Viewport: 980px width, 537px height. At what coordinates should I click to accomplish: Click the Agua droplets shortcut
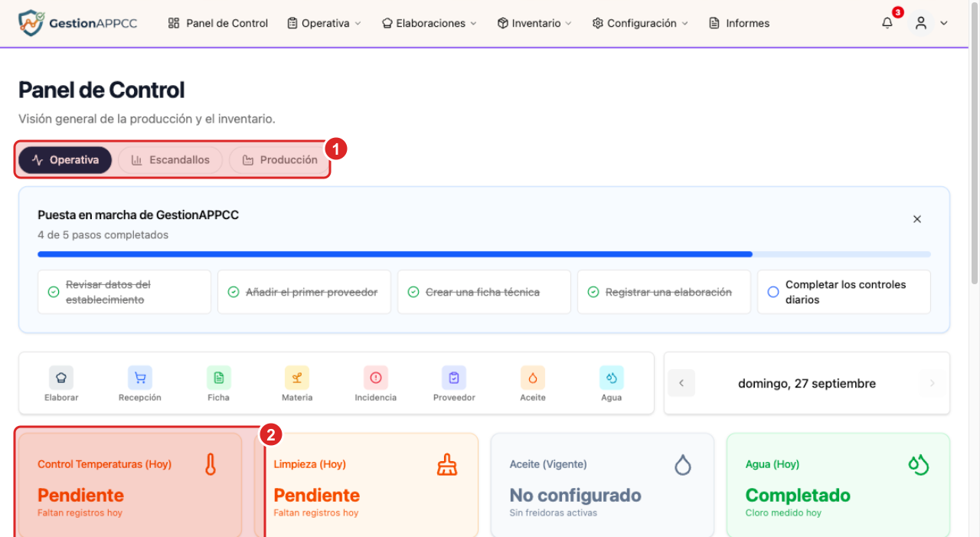pos(612,378)
